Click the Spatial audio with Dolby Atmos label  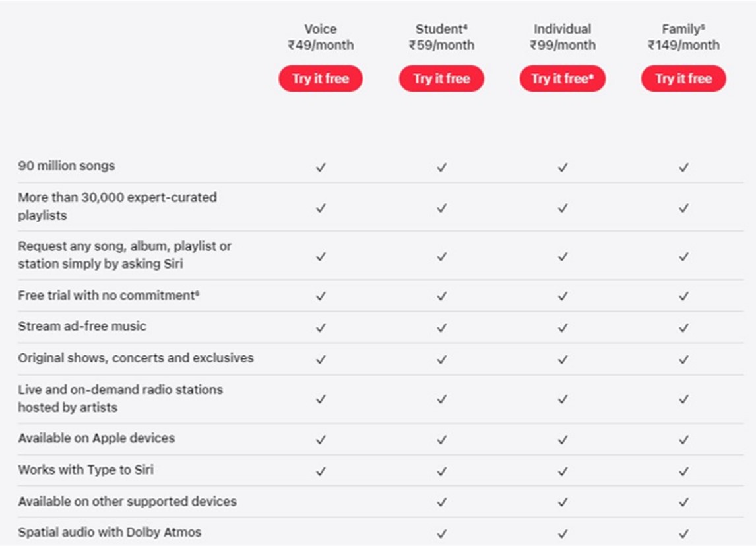pyautogui.click(x=110, y=532)
